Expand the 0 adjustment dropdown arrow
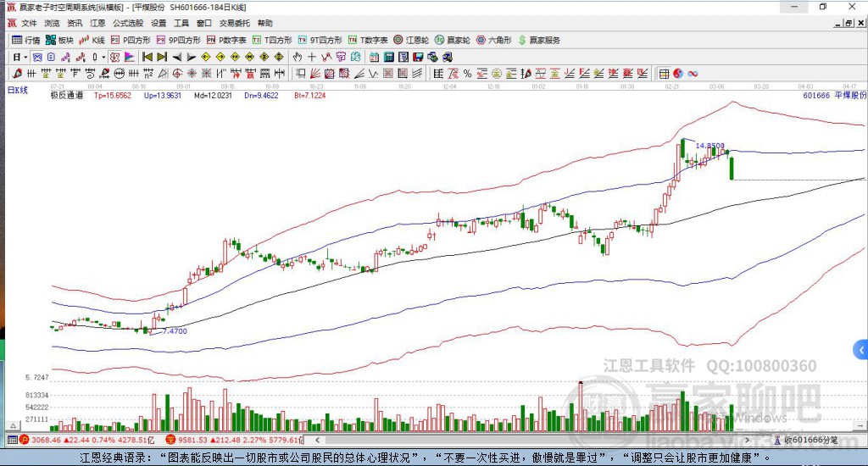 click(103, 57)
